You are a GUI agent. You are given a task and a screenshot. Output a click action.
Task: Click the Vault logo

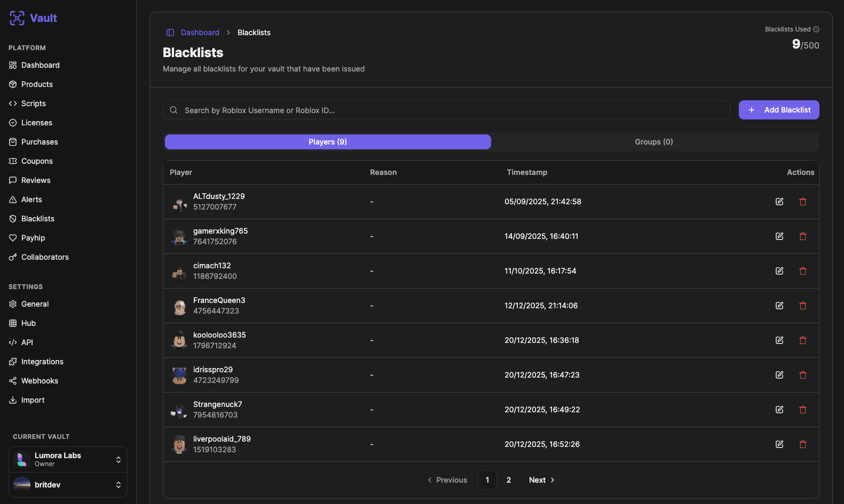coord(33,18)
